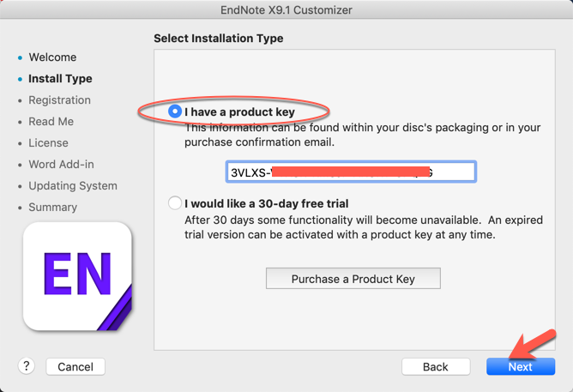The image size is (573, 392).
Task: Click the trial expiration description text
Action: point(364,227)
